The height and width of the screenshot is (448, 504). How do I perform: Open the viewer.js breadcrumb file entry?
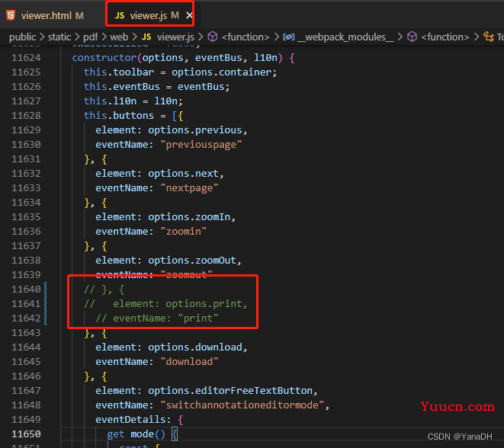175,37
